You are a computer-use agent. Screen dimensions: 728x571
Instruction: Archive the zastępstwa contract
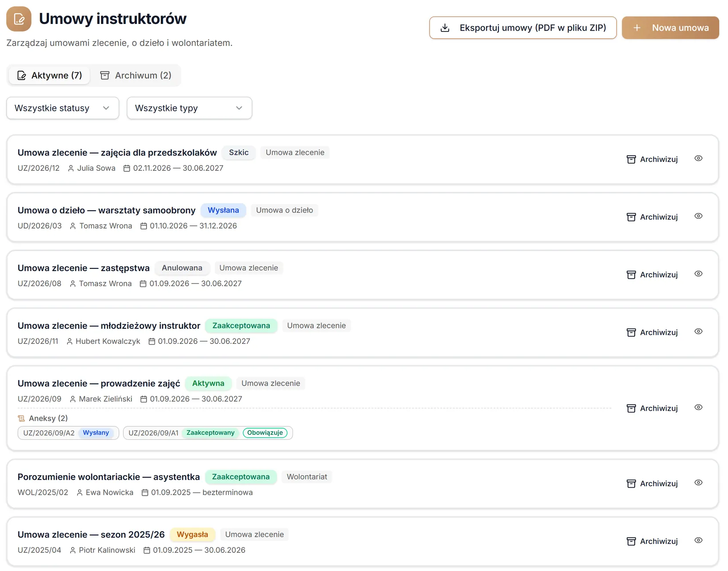pos(652,275)
